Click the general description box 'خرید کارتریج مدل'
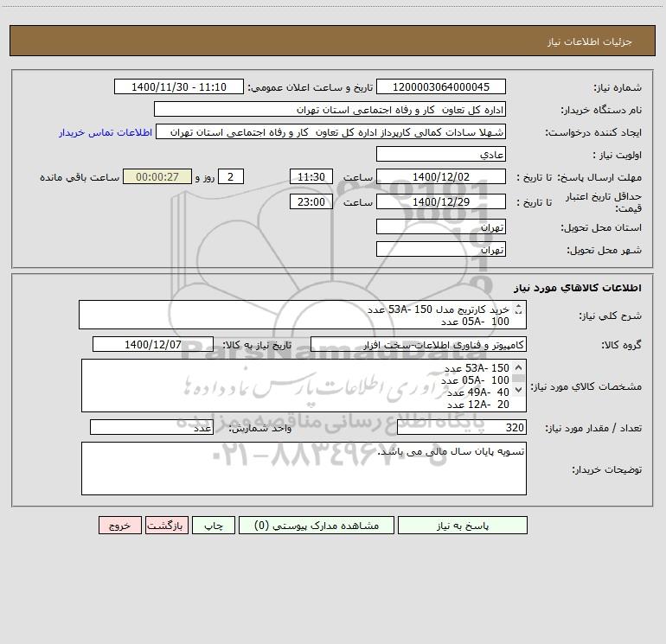The height and width of the screenshot is (644, 666). click(x=303, y=315)
